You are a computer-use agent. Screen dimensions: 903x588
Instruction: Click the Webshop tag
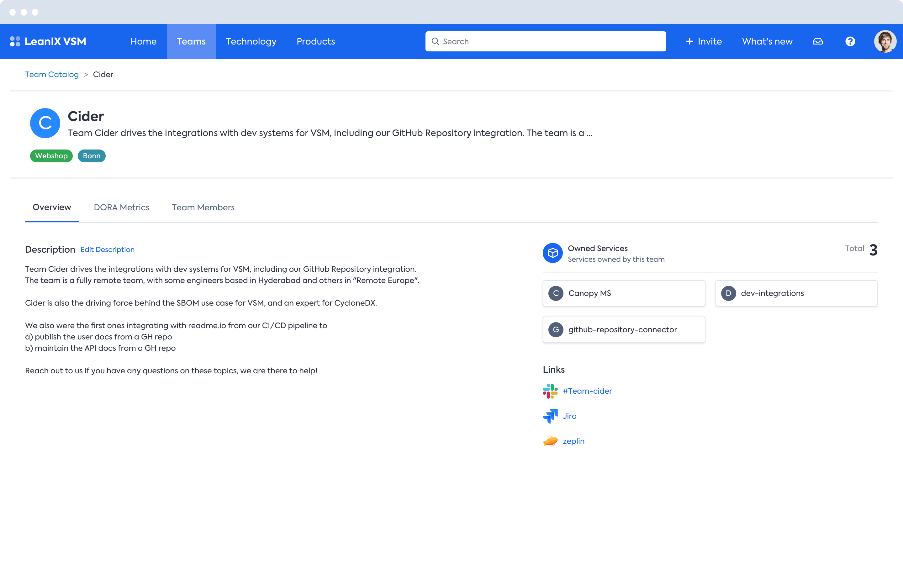tap(51, 156)
